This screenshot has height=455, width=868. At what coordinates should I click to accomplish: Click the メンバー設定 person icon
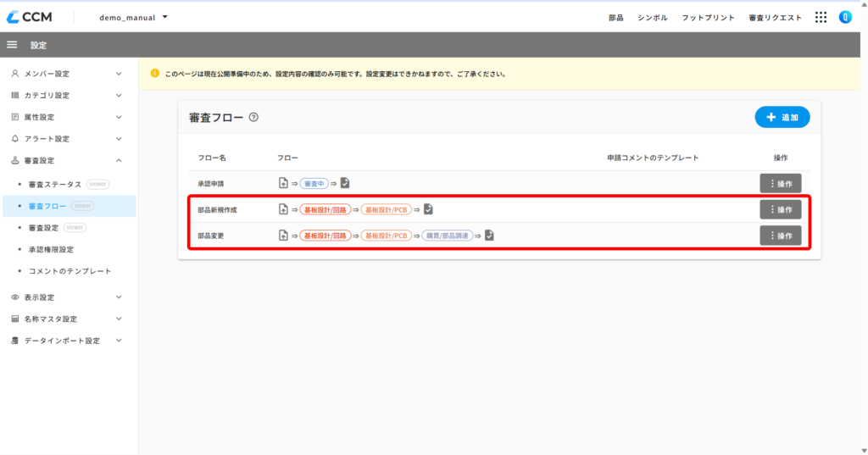point(15,74)
